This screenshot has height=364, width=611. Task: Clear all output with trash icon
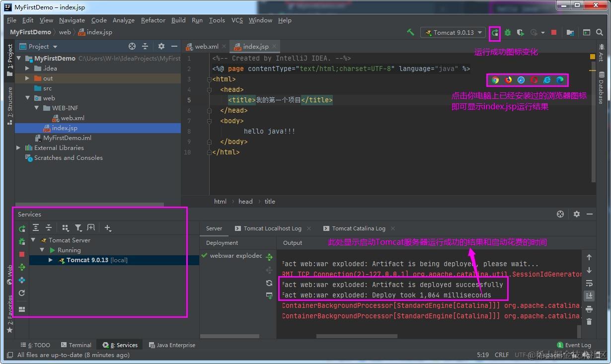coord(589,322)
